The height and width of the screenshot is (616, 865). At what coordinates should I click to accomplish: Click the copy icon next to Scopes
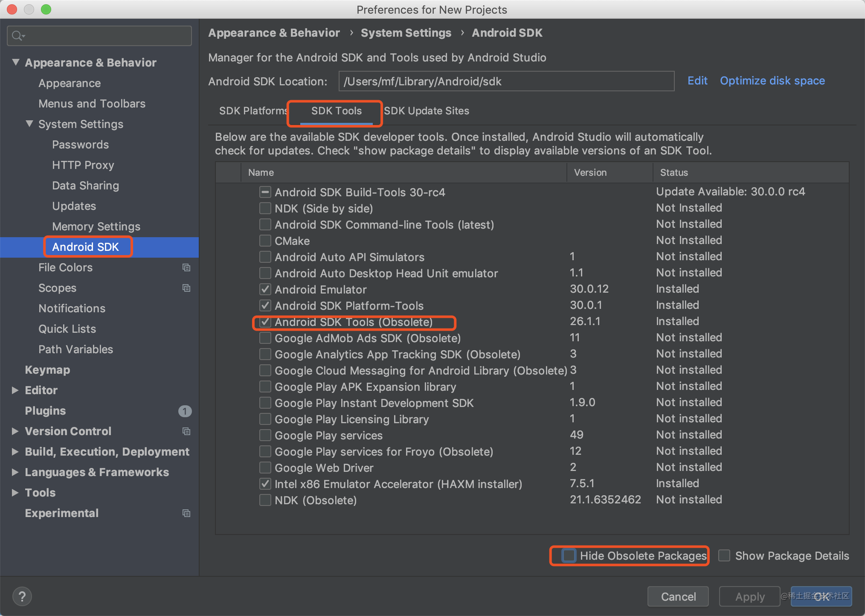[186, 288]
